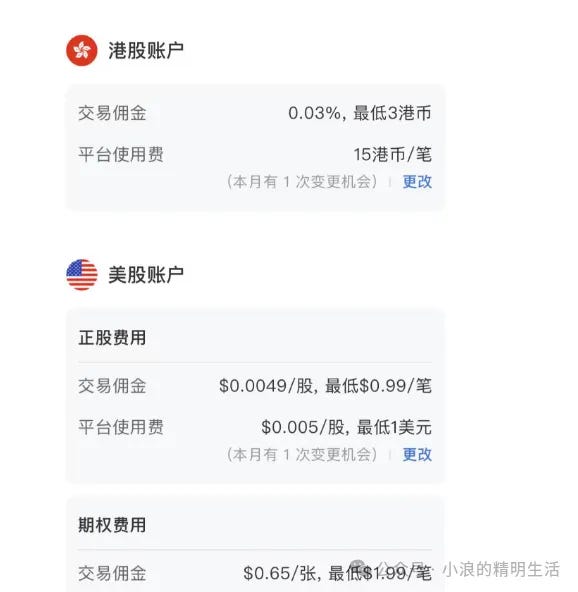Viewport: 578px width, 592px height.
Task: Click the 更改 link under 正股费用
Action: 417,454
